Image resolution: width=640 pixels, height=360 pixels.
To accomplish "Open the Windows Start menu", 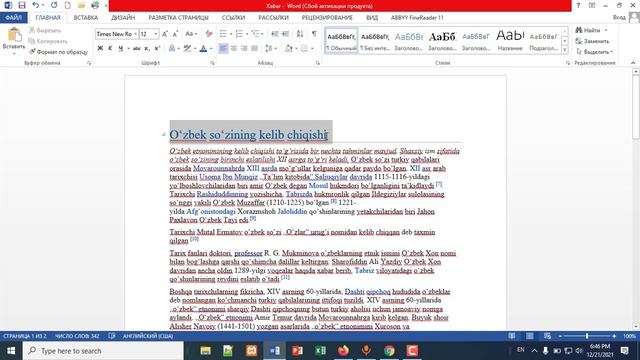I will pos(11,351).
